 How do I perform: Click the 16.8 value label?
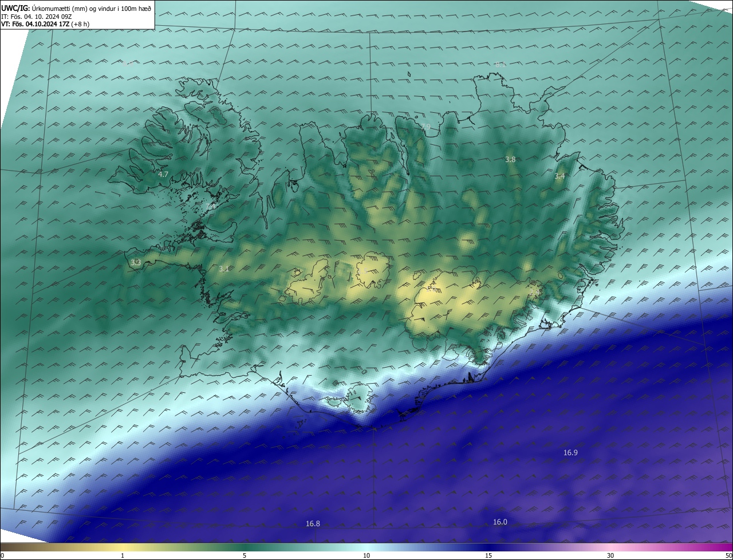tap(313, 523)
